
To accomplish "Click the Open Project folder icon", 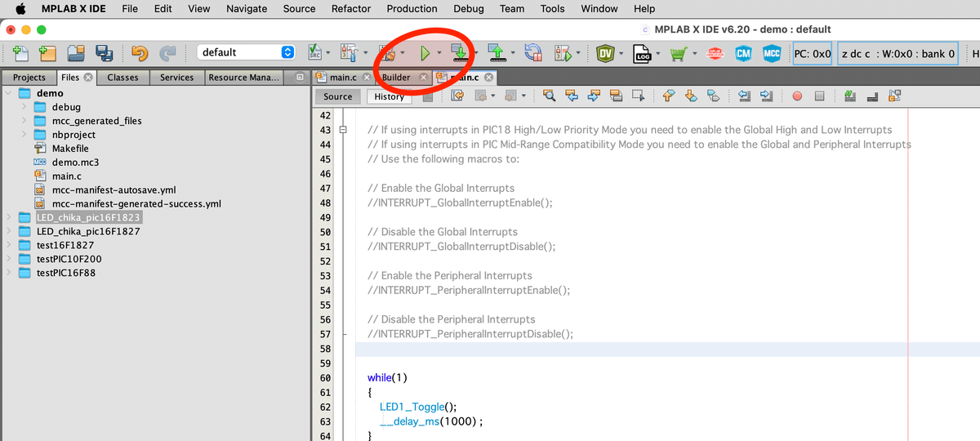I will tap(77, 54).
